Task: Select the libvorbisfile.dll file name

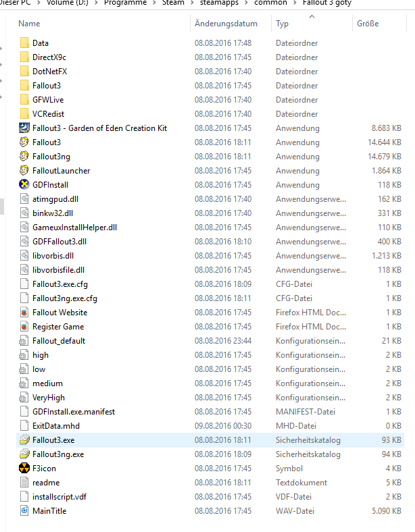Action: pos(58,270)
